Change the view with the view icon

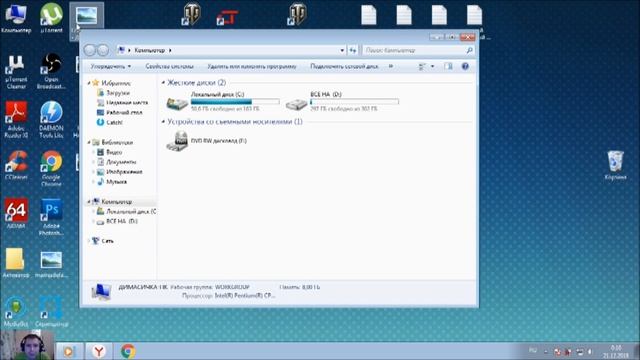pyautogui.click(x=422, y=66)
